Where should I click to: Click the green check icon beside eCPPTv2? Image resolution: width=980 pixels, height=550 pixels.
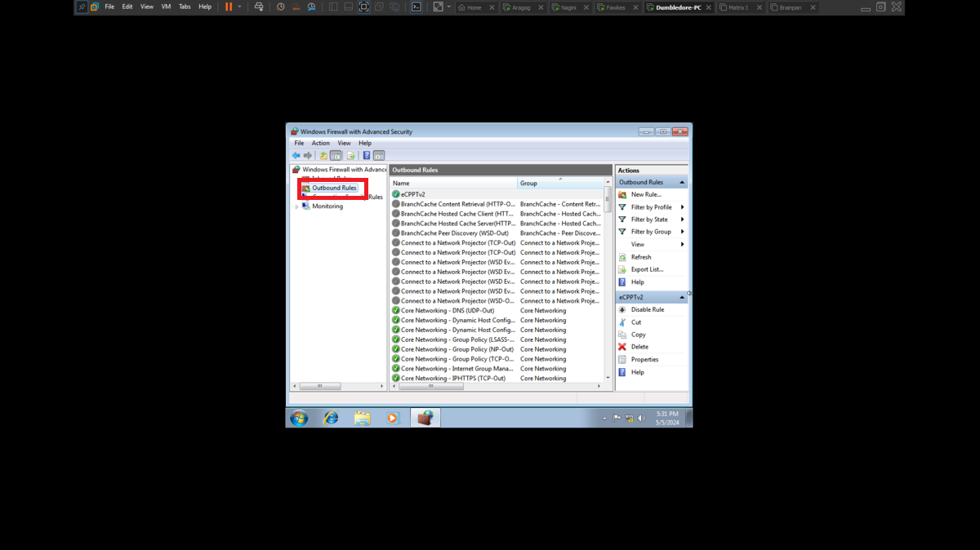pos(396,194)
